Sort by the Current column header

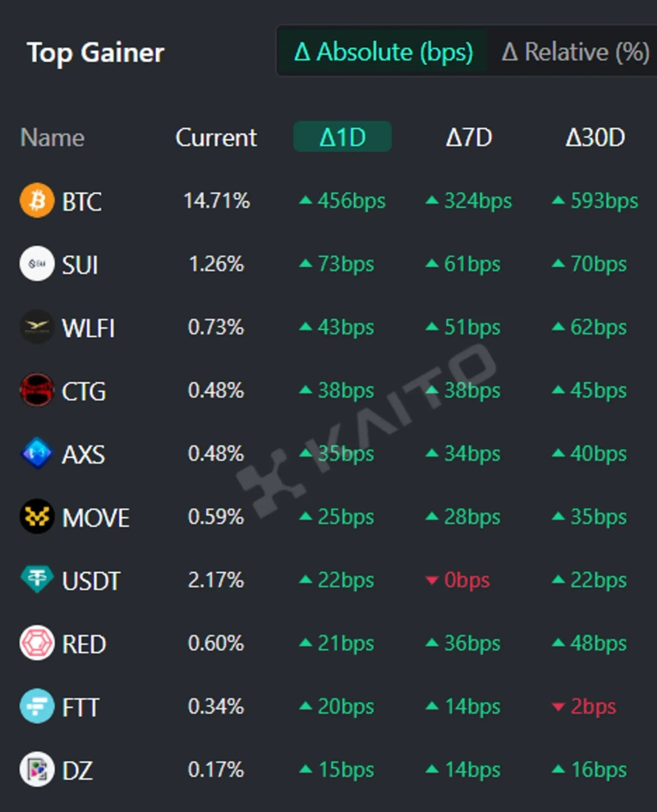coord(216,137)
